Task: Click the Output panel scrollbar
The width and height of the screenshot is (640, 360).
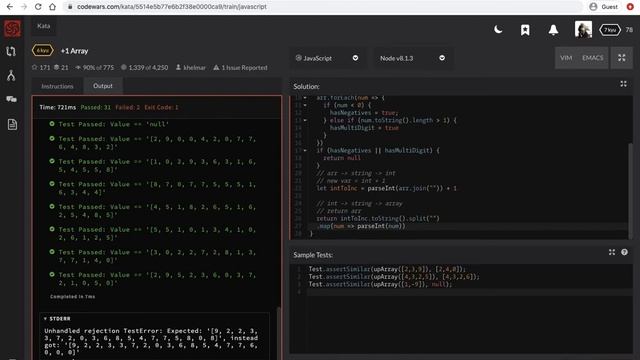Action: (x=279, y=333)
